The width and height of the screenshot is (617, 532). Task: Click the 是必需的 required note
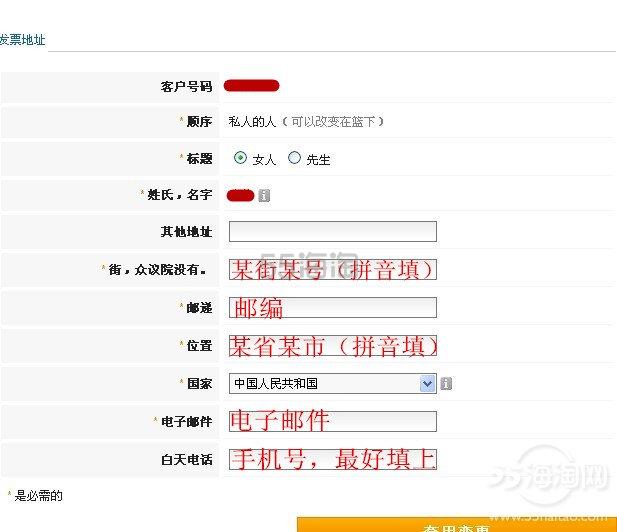pyautogui.click(x=38, y=495)
